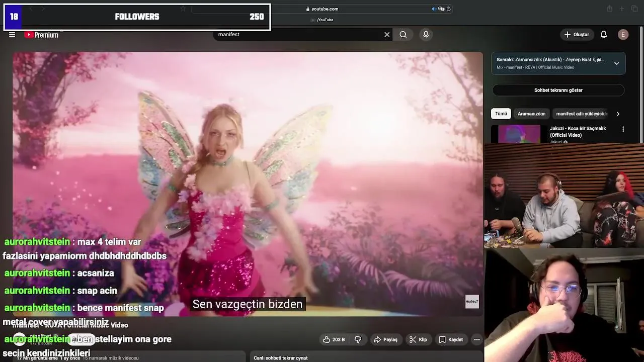This screenshot has height=362, width=644.
Task: Create a clip with the Klip button
Action: (418, 340)
